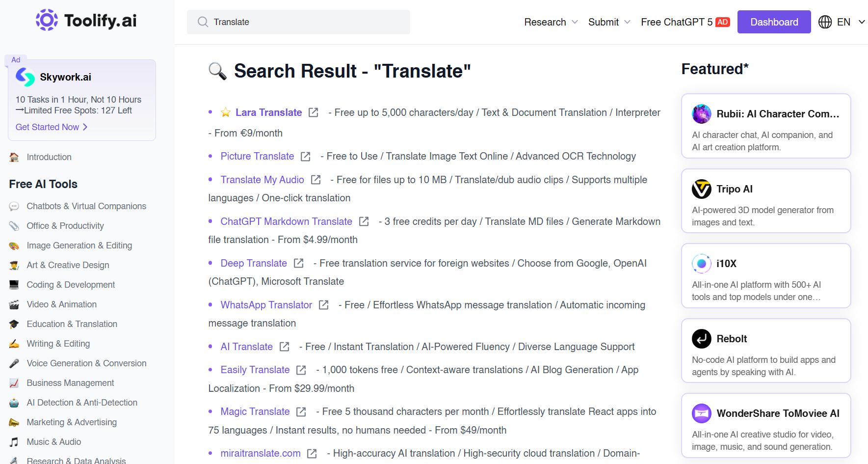Open the i10X featured card title
The width and height of the screenshot is (868, 464).
point(726,264)
